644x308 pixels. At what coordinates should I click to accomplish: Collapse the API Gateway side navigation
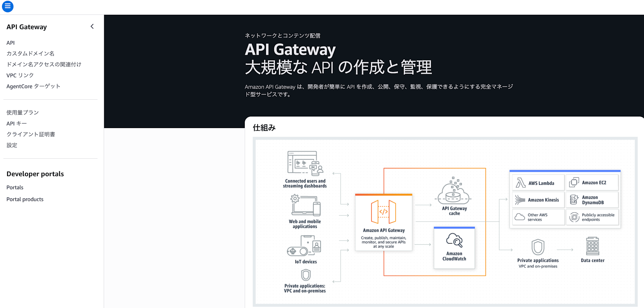[x=92, y=26]
